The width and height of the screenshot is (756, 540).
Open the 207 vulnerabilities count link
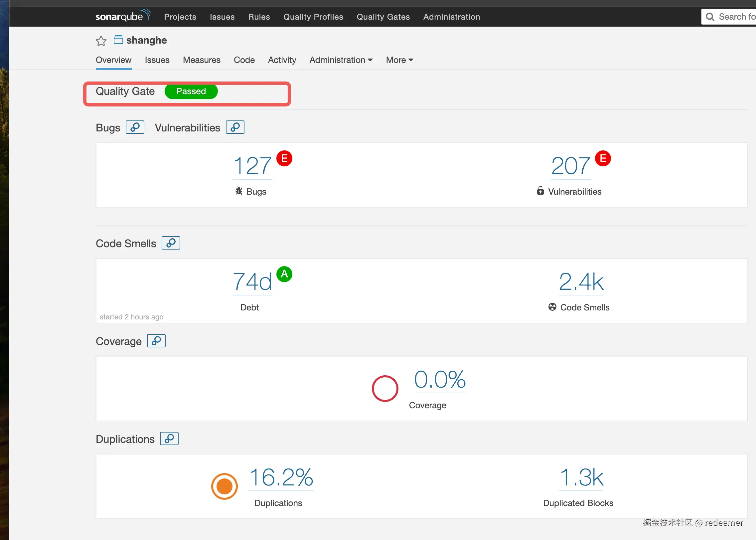[x=570, y=166]
